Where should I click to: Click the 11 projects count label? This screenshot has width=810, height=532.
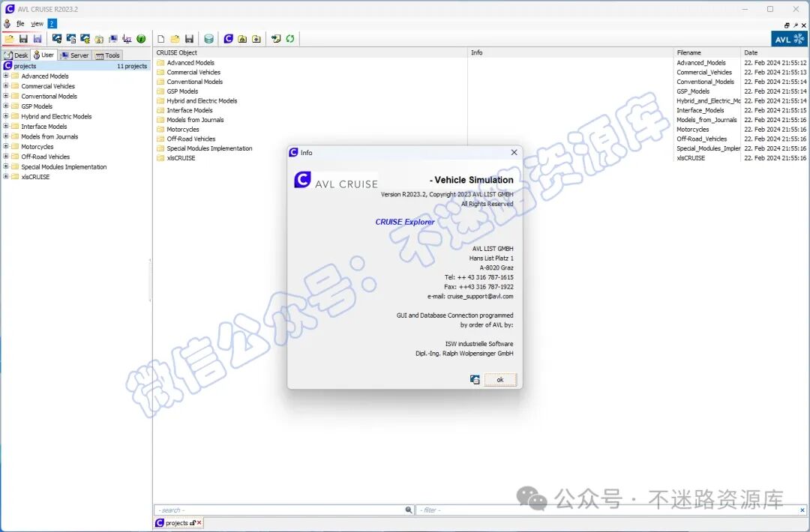click(x=132, y=66)
